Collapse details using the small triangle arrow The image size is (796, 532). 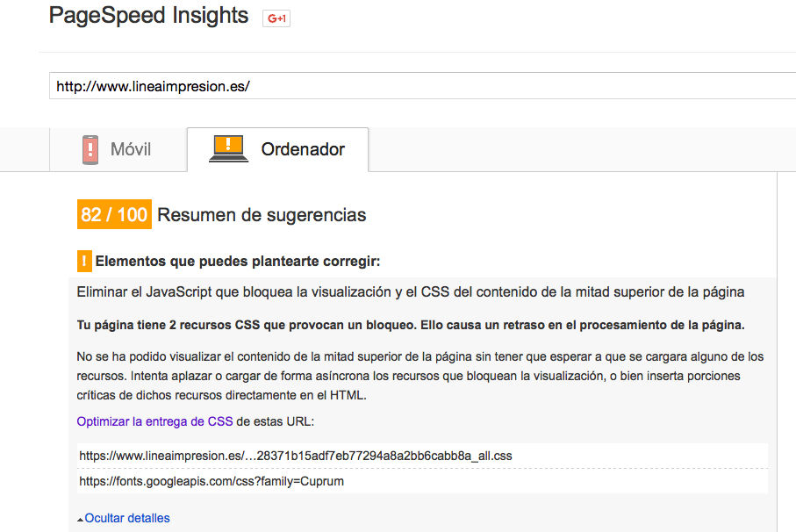[80, 520]
